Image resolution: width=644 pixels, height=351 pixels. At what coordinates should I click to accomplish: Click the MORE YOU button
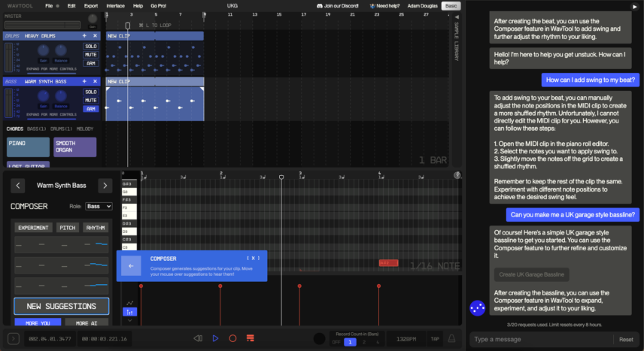38,322
